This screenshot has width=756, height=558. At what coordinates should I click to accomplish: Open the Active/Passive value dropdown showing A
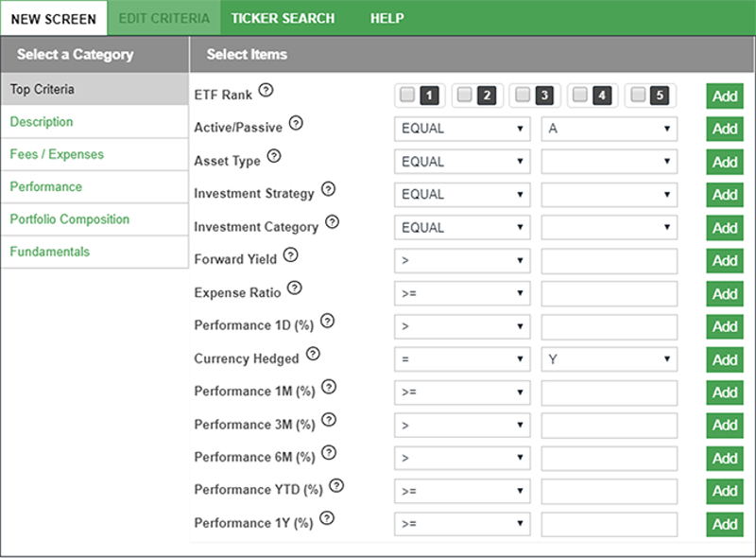click(610, 129)
